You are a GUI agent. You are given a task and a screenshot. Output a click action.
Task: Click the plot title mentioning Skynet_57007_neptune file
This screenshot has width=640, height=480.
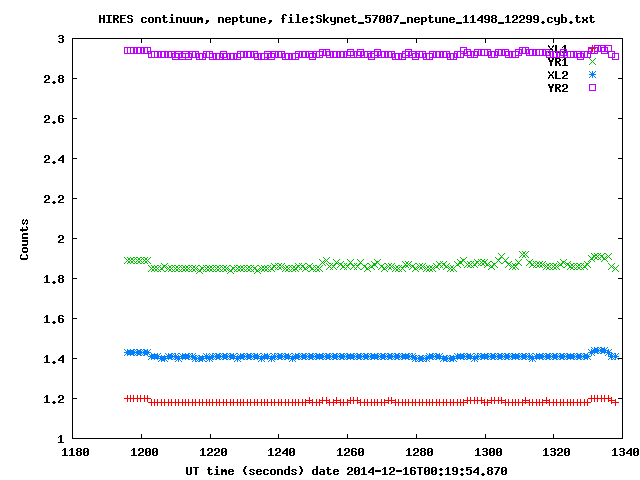[346, 19]
